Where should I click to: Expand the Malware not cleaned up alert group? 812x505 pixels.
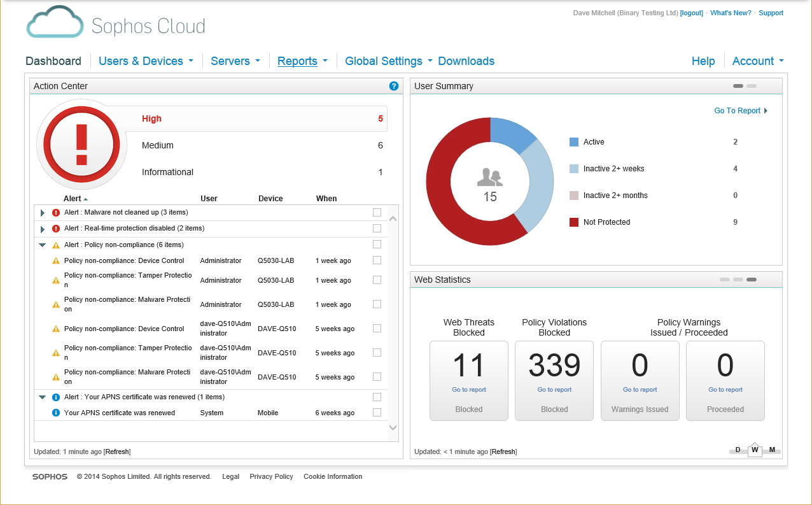pyautogui.click(x=43, y=213)
